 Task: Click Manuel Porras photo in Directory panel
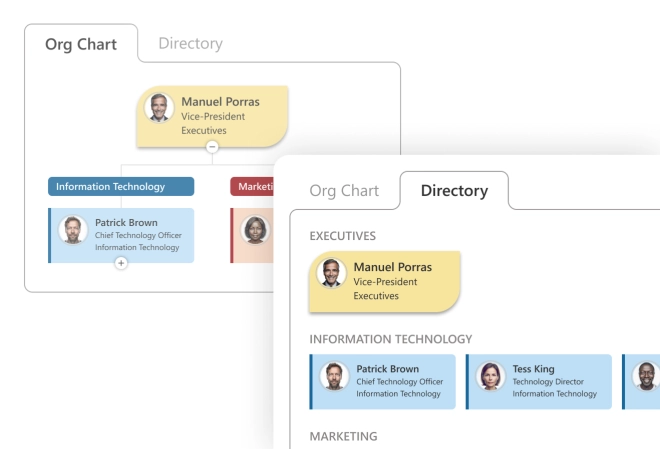331,273
